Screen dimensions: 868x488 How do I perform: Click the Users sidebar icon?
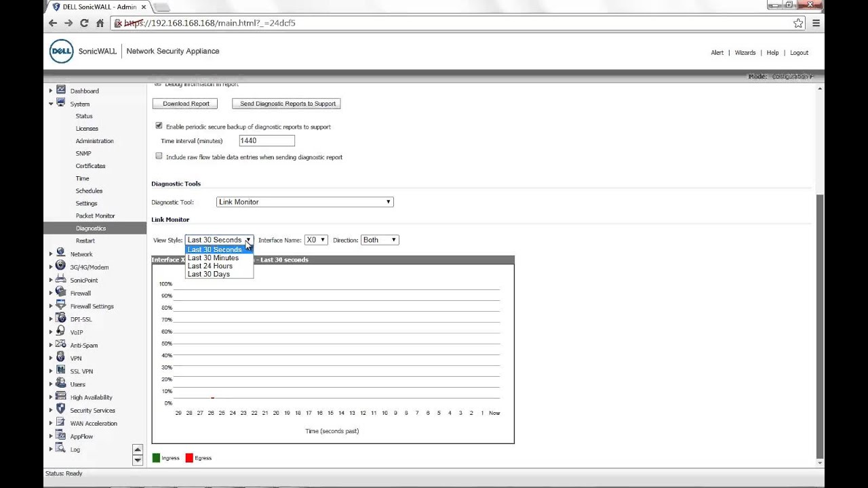(61, 384)
